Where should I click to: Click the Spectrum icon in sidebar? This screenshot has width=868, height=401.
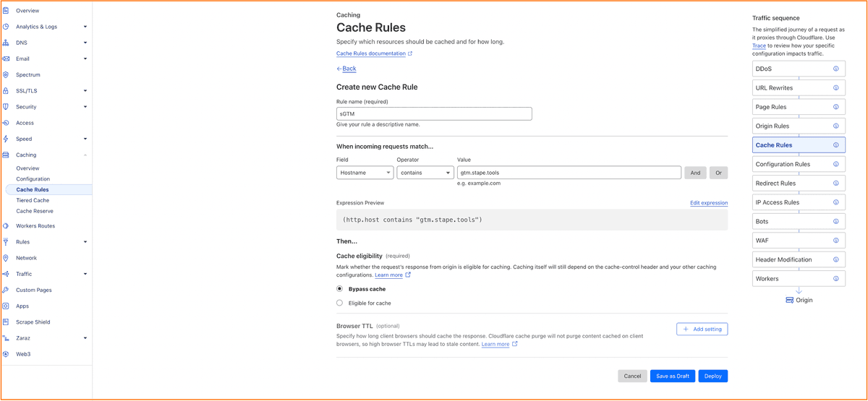point(6,75)
